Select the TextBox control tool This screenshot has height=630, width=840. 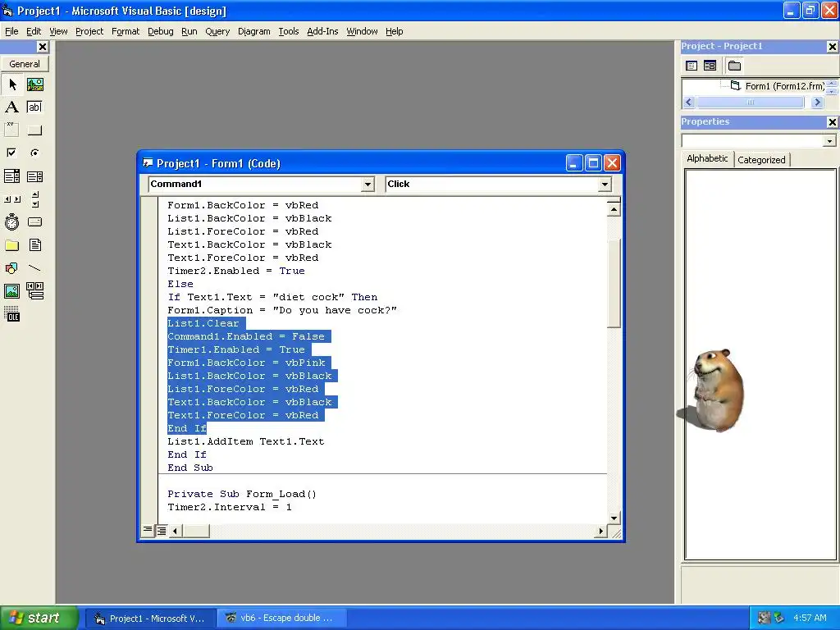click(34, 107)
